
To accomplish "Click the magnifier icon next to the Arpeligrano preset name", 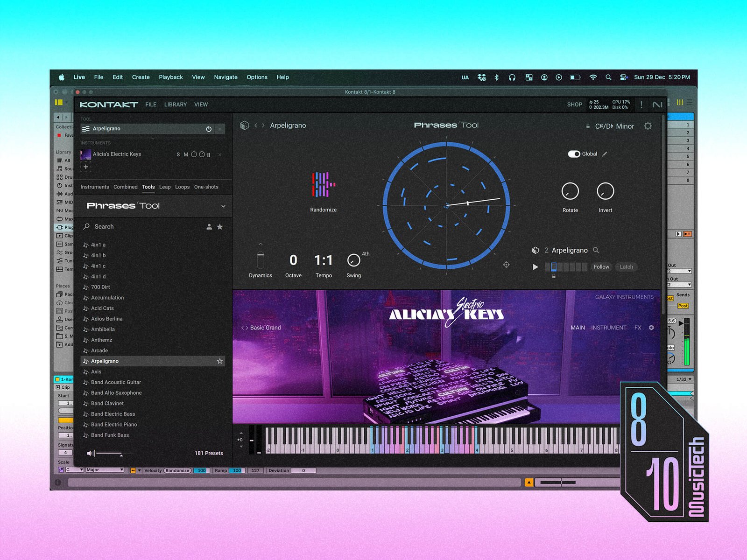I will pos(596,250).
